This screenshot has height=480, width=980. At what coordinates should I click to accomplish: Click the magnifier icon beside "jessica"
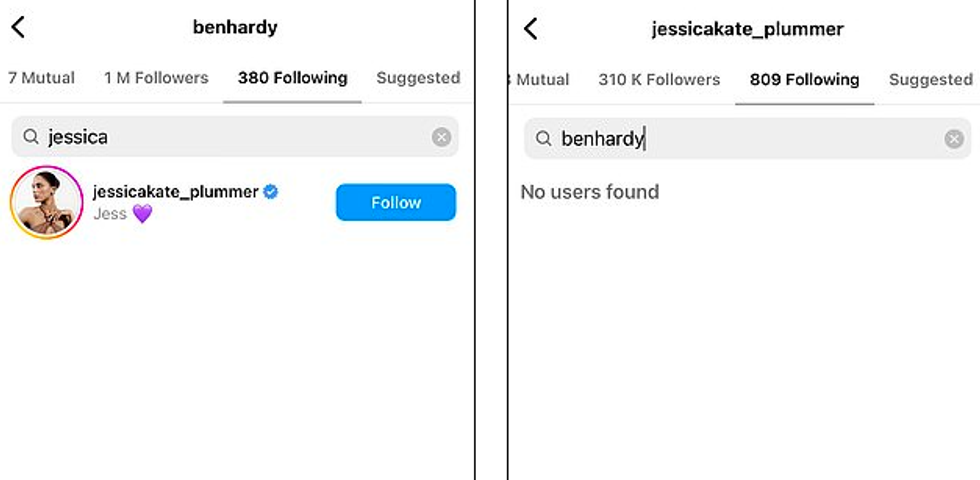coord(31,137)
